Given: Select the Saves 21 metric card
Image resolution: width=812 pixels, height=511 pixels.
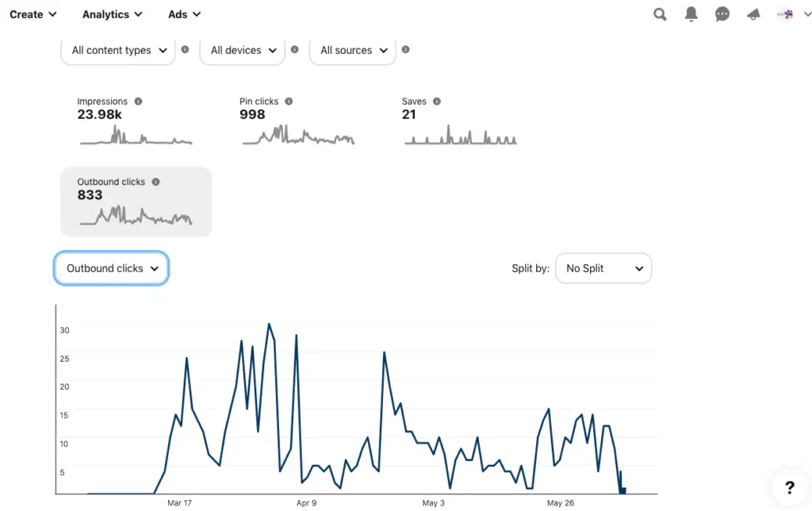Looking at the screenshot, I should point(460,121).
